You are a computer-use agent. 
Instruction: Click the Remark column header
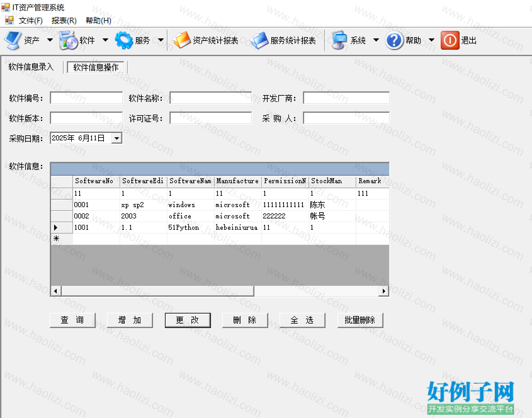373,181
